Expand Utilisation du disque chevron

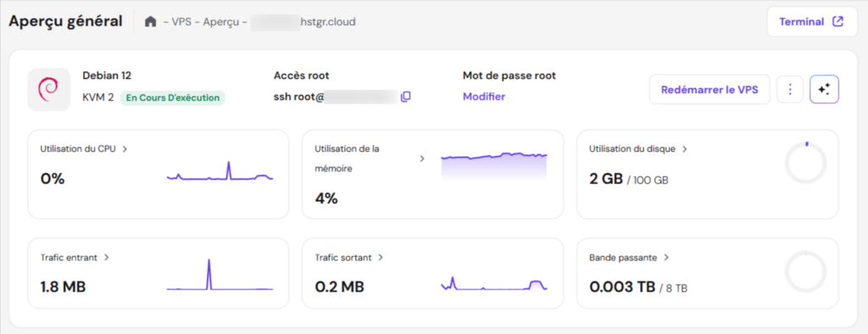click(x=685, y=149)
